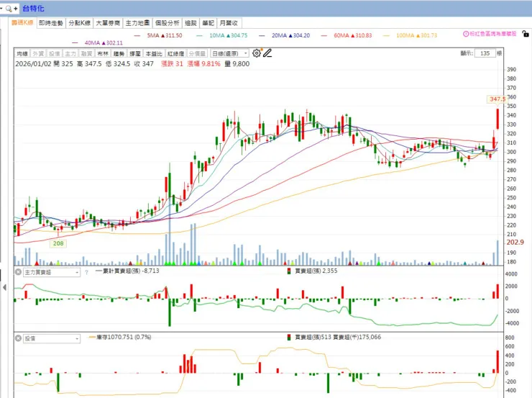This screenshot has height=398, width=532.
Task: Open the 主力買賣超 indicator dropdown
Action: tap(52, 272)
